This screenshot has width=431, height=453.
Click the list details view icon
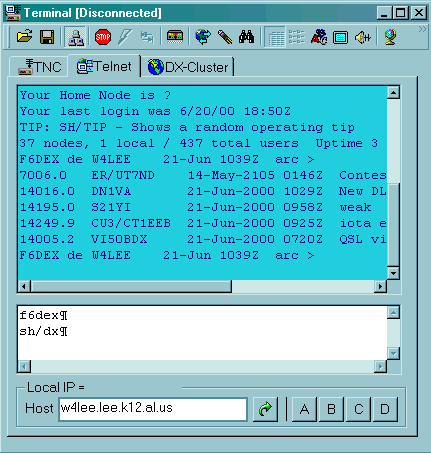[x=296, y=37]
